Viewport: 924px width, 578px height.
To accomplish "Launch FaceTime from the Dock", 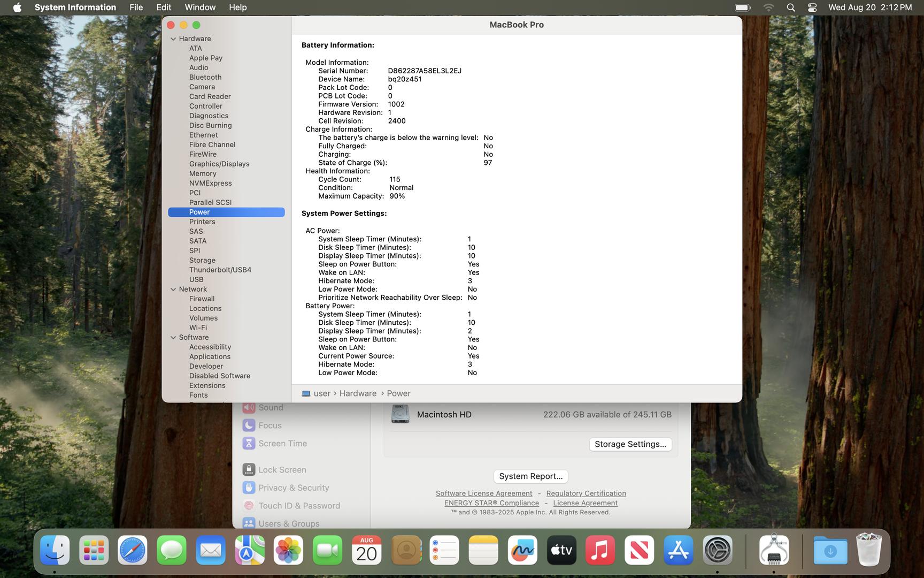I will 328,550.
